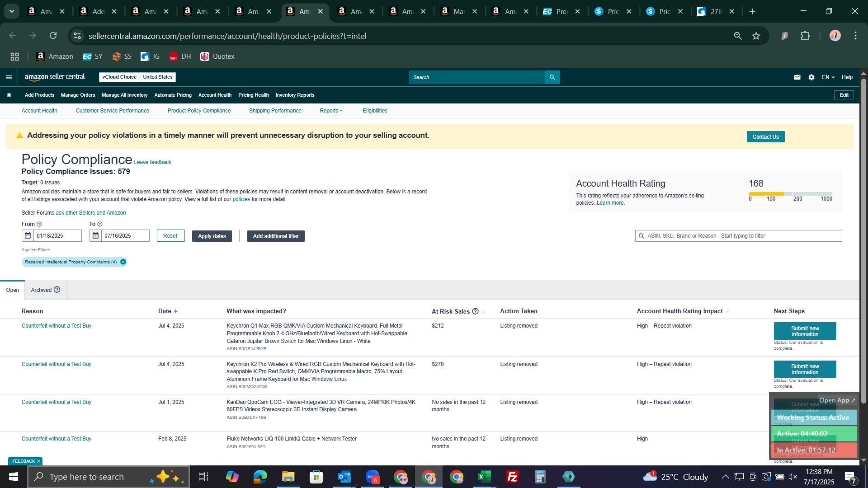Click Add additional filter button

click(x=276, y=236)
